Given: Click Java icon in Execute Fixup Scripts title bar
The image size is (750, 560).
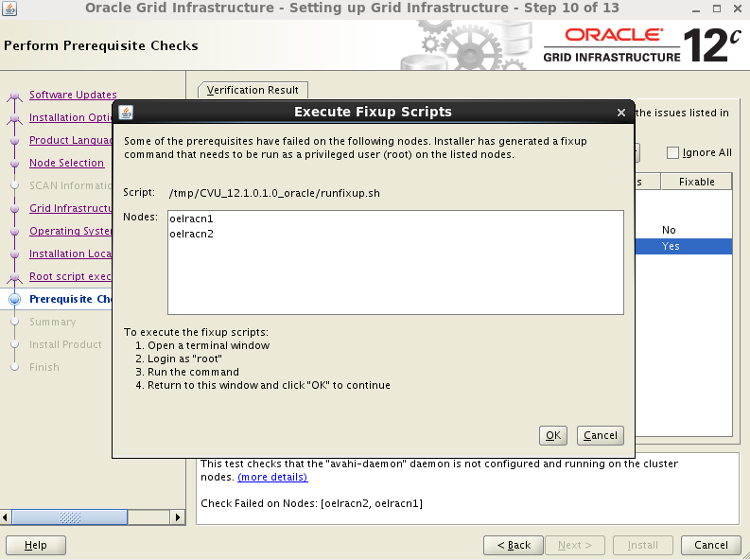Looking at the screenshot, I should (x=126, y=113).
